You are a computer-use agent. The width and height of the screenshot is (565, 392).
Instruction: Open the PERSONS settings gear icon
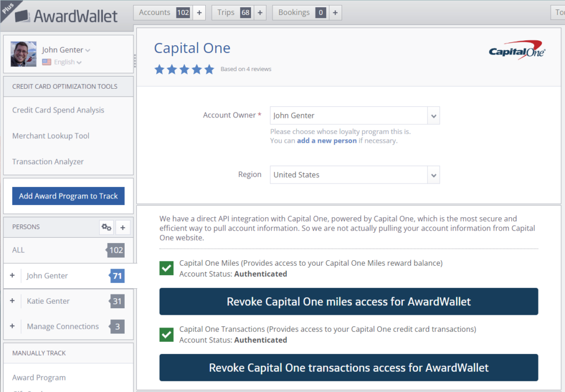click(x=106, y=227)
